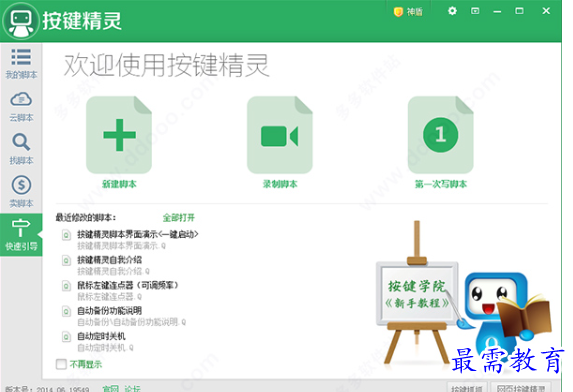Open the 按键学院 新手教程 easel board
Screen dimensions: 573x392
417,293
